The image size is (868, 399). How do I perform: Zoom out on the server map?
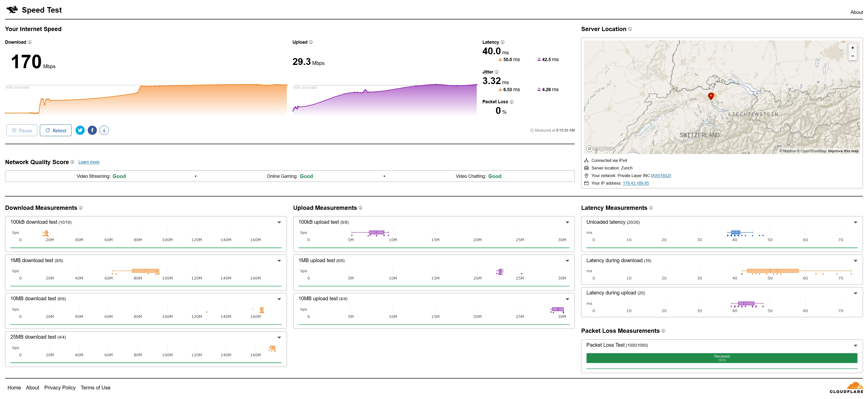pos(853,56)
